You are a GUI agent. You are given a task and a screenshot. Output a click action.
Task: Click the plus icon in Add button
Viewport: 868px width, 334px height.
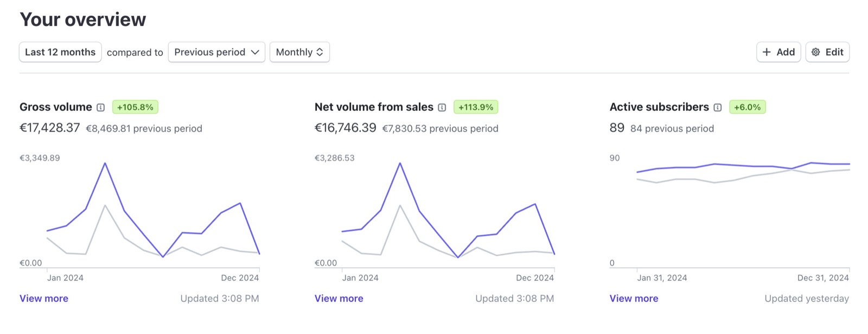pos(767,52)
